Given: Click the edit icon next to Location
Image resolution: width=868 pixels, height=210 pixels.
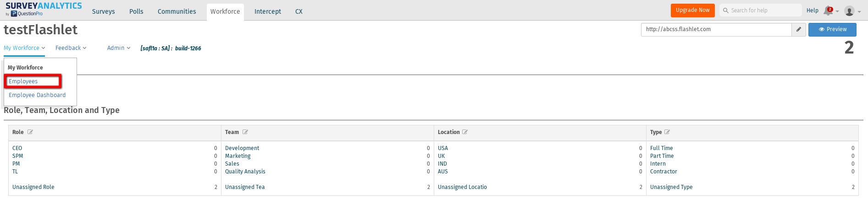Looking at the screenshot, I should click(x=465, y=132).
